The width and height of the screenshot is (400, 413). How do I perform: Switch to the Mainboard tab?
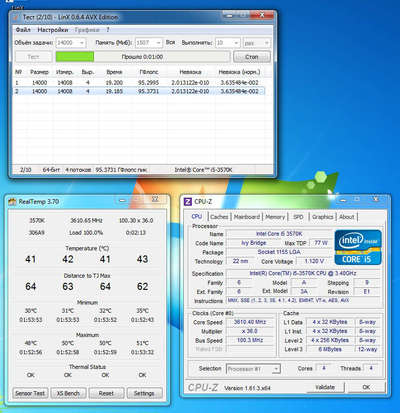[x=247, y=217]
